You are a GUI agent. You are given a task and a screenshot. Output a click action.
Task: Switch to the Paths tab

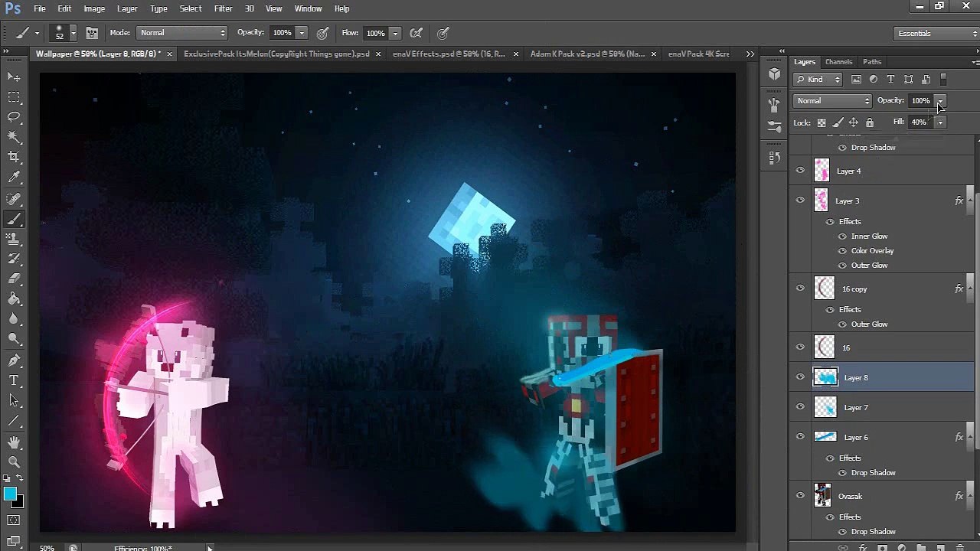coord(872,62)
